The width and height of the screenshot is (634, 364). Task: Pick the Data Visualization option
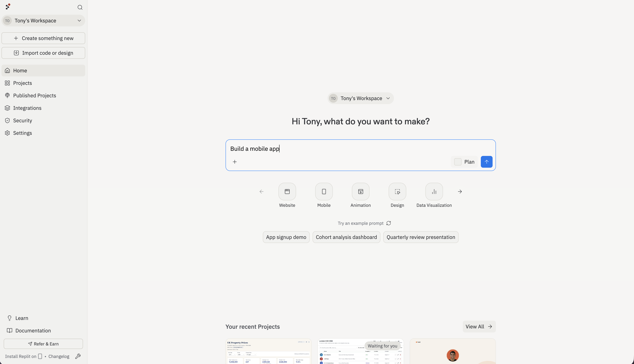433,192
